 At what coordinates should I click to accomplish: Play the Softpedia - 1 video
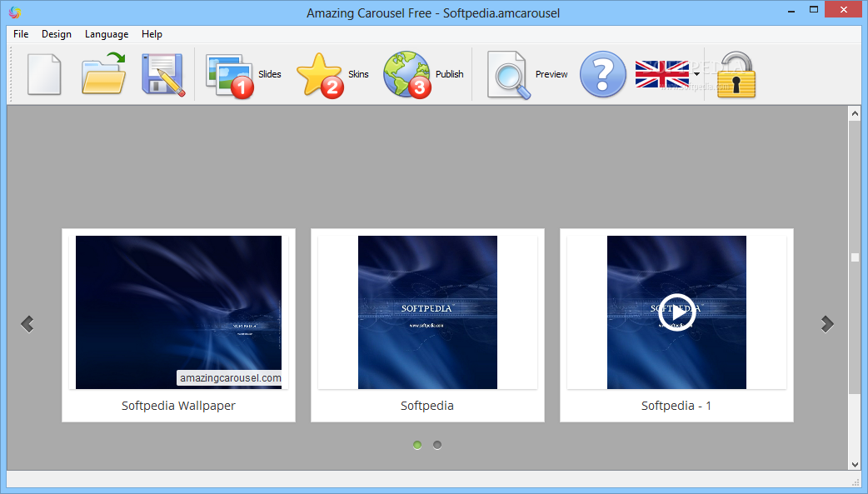click(x=676, y=312)
